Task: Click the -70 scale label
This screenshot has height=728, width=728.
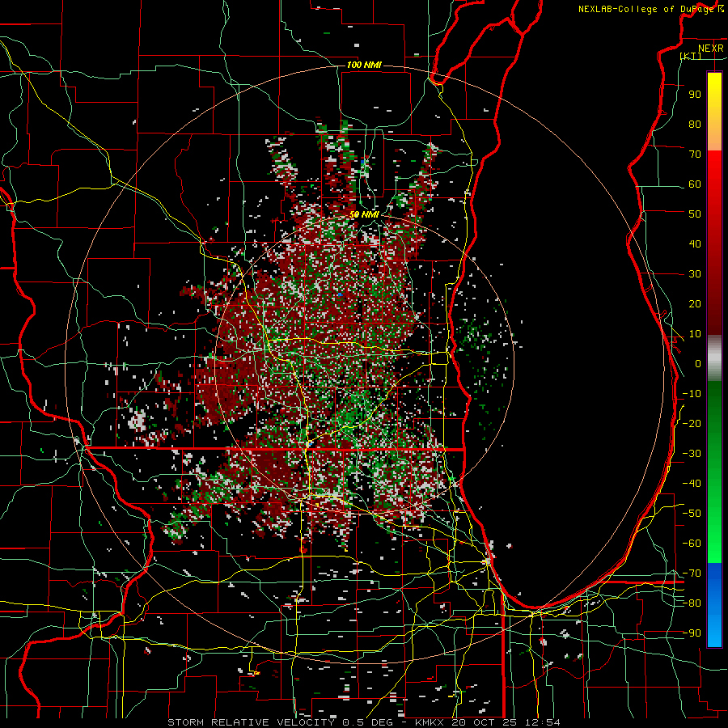Action: pos(692,574)
